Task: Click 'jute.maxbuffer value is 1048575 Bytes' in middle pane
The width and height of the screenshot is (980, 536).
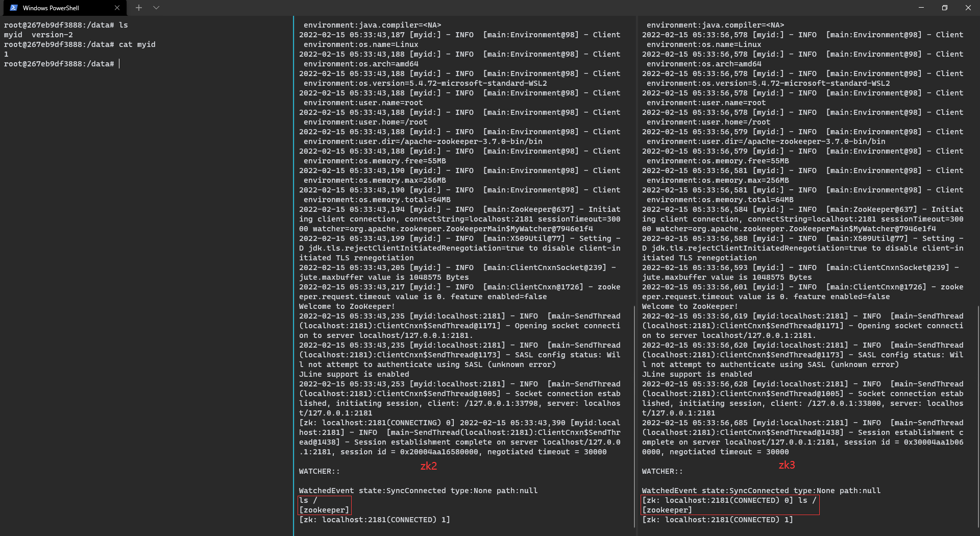Action: (384, 277)
